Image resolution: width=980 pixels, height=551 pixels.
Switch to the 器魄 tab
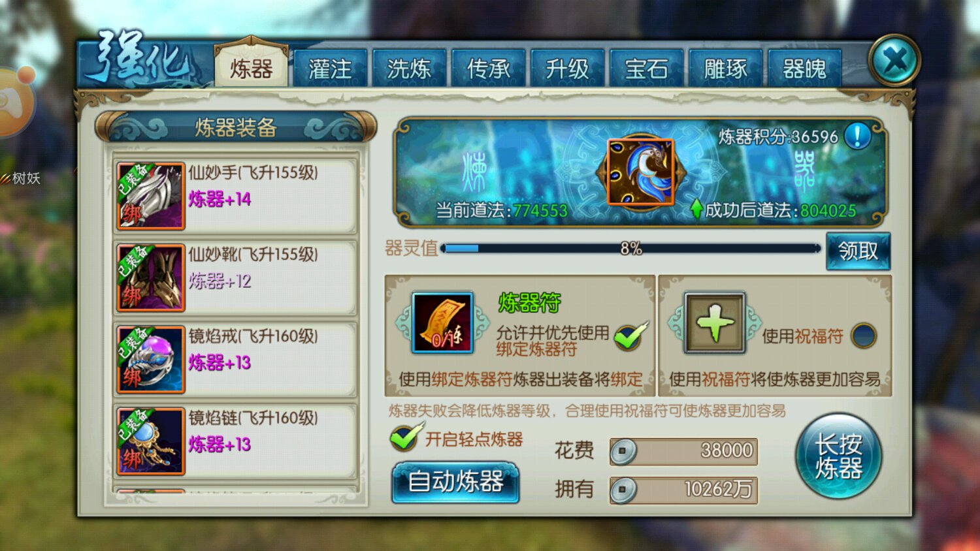click(x=804, y=68)
